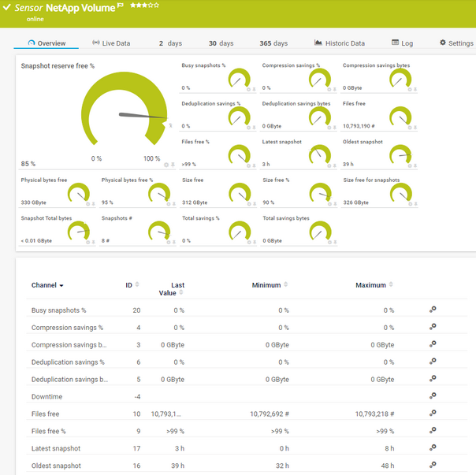Sort table by ID column arrows
The image size is (476, 475).
(x=137, y=284)
